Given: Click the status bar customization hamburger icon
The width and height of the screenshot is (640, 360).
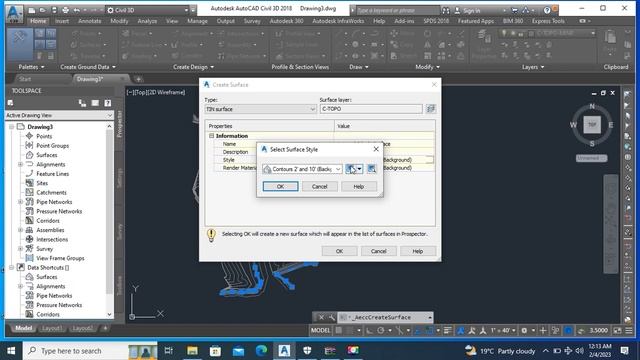Looking at the screenshot, I should (x=629, y=330).
